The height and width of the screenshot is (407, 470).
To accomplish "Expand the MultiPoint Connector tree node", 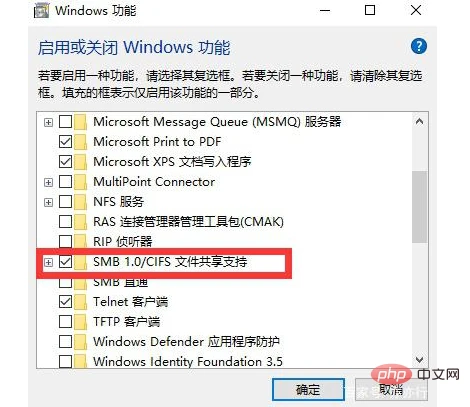I will pyautogui.click(x=48, y=182).
